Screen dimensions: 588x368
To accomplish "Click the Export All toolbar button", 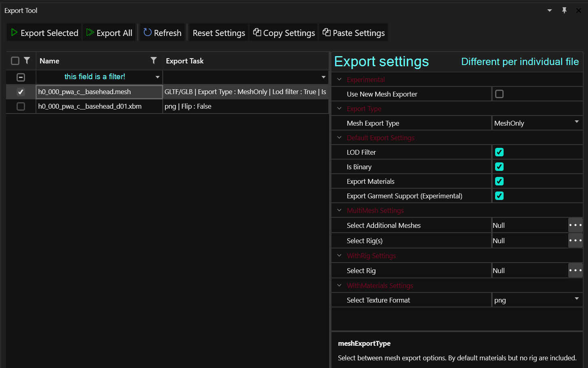I will [109, 33].
